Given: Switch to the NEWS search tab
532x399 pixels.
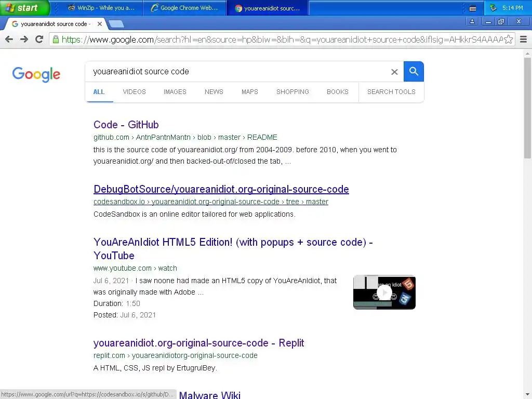Looking at the screenshot, I should point(214,92).
